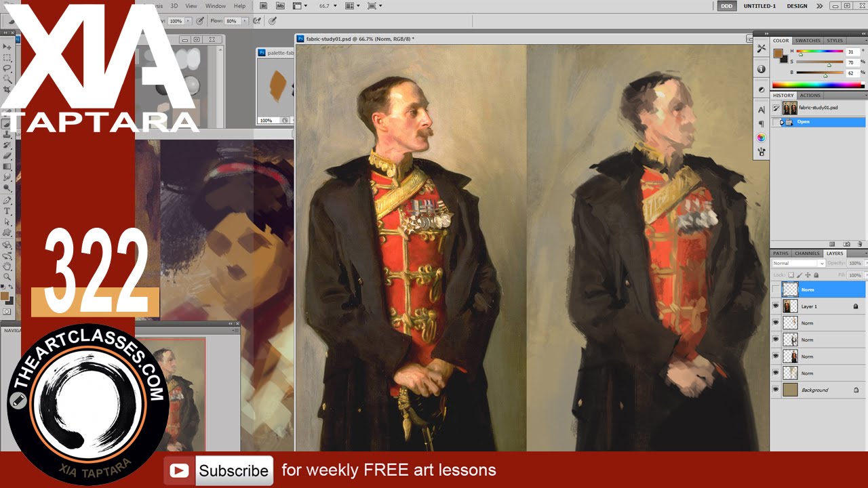Pick a color from the spectrum bar
The height and width of the screenshot is (488, 868).
[818, 85]
